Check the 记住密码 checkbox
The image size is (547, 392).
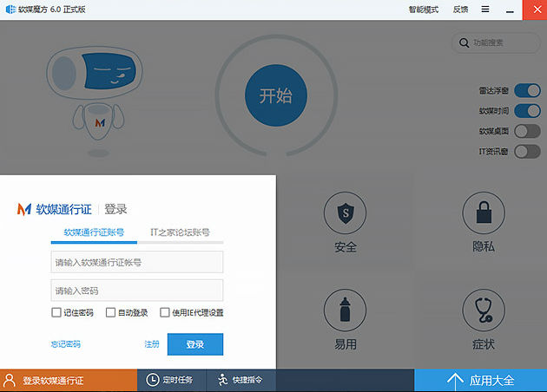tap(56, 312)
